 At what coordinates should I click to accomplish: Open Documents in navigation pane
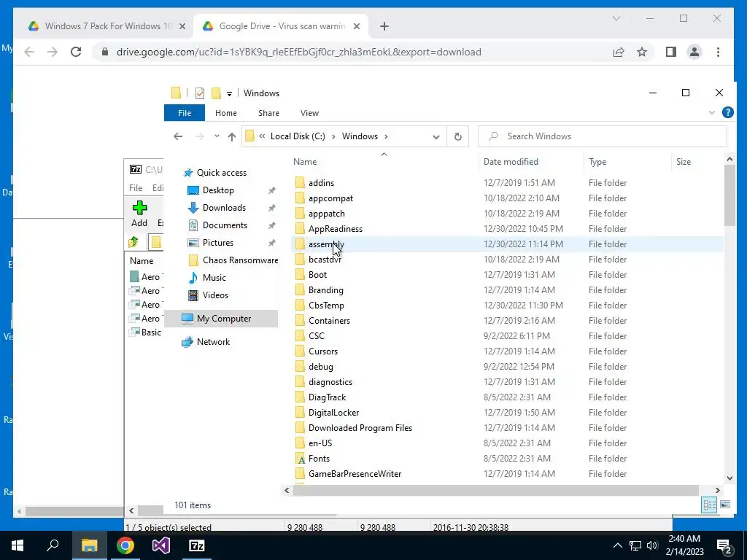point(225,225)
